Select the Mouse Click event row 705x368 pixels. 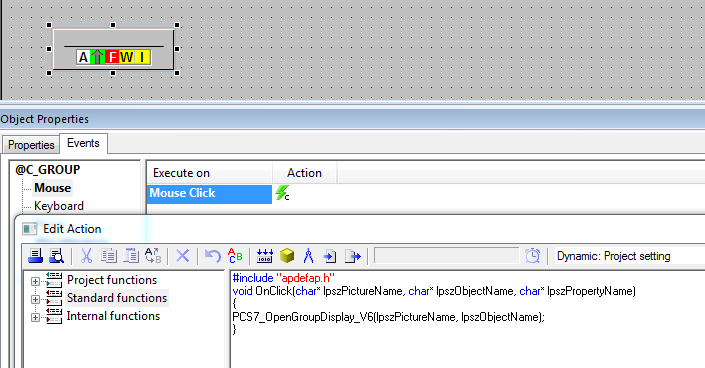click(209, 193)
